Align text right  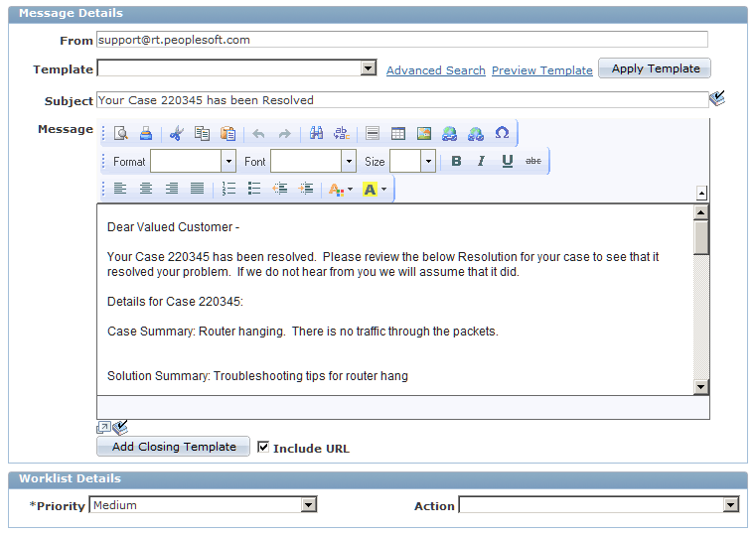(172, 189)
